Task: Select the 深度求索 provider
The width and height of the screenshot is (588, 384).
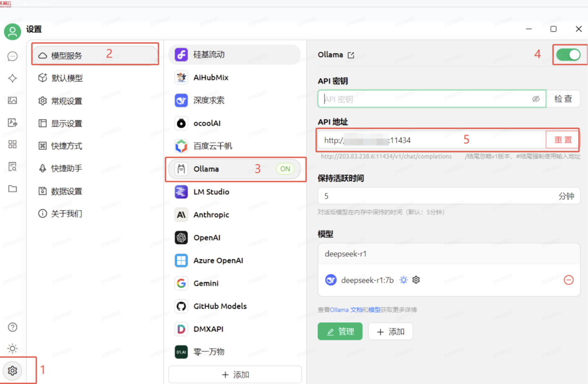Action: tap(234, 100)
